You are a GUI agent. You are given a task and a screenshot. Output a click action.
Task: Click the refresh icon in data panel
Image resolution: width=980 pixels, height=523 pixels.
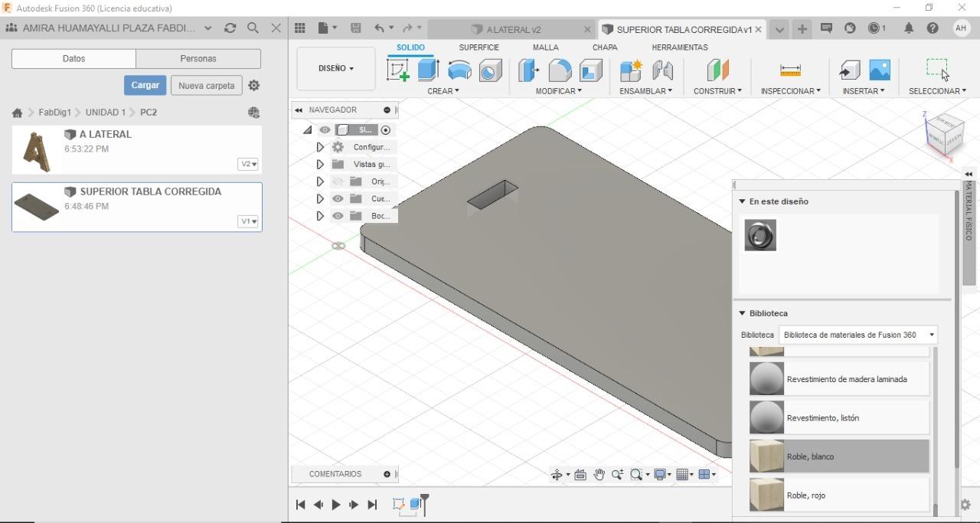click(230, 28)
